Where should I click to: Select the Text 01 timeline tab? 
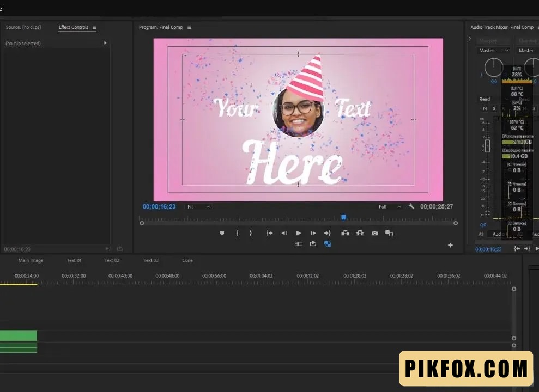74,260
